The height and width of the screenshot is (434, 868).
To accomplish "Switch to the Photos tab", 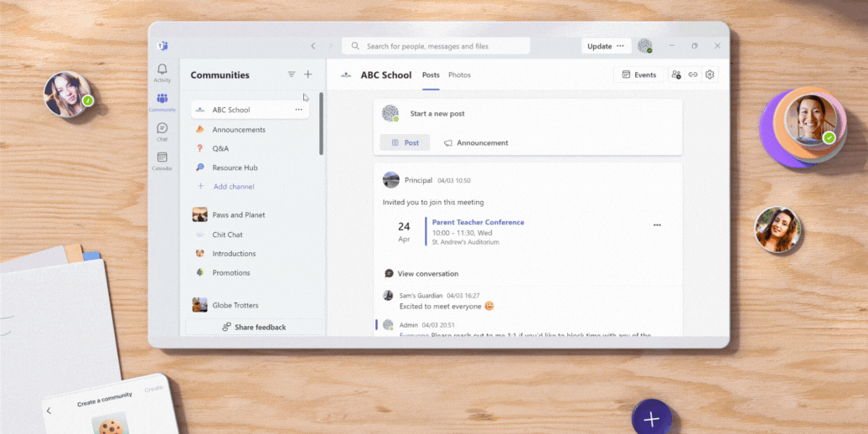I will click(x=459, y=75).
